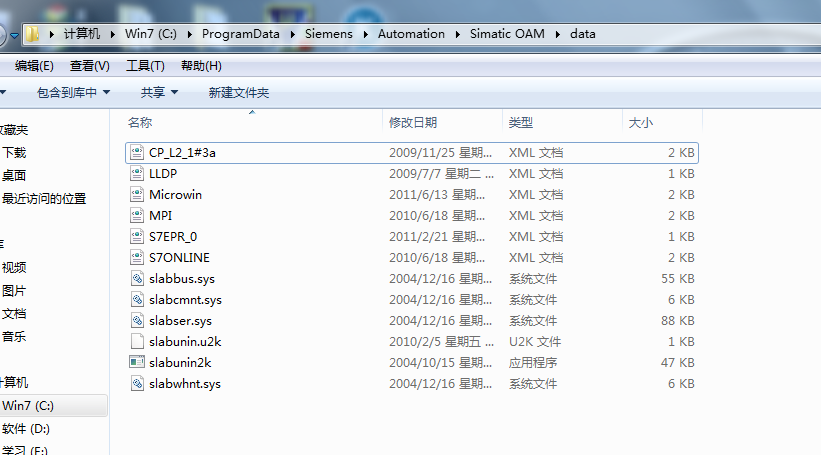The width and height of the screenshot is (821, 455).
Task: Open 最近访问的位置 in the navigation pane
Action: point(44,198)
